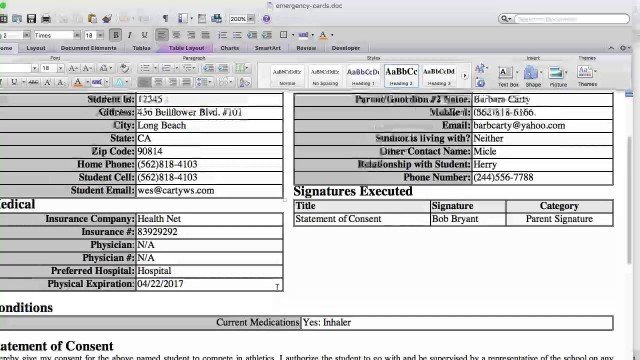Toggle Underline in the formatting toolbar
640x360 pixels.
144,35
